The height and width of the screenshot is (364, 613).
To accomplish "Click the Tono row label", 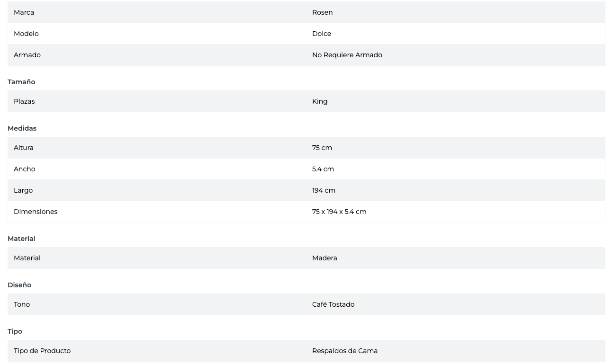I will (22, 304).
